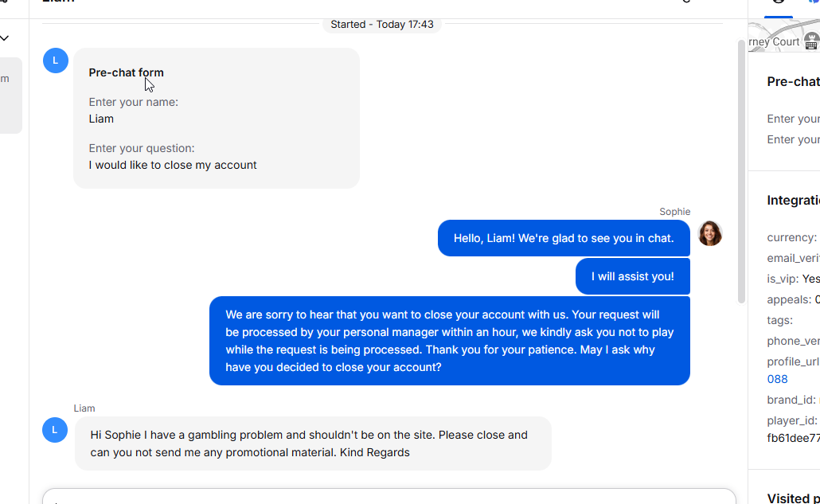
Task: Expand the Integration section heading
Action: (793, 200)
